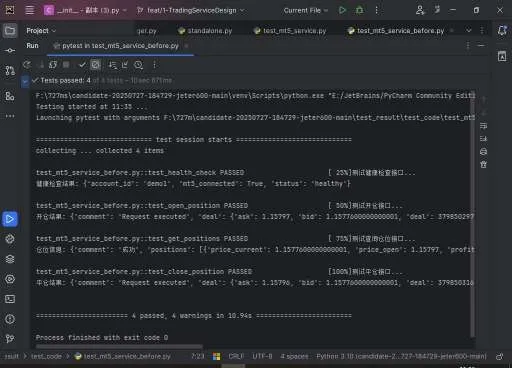Clear all console output with trash icon
Image resolution: width=512 pixels, height=368 pixels.
[x=483, y=164]
